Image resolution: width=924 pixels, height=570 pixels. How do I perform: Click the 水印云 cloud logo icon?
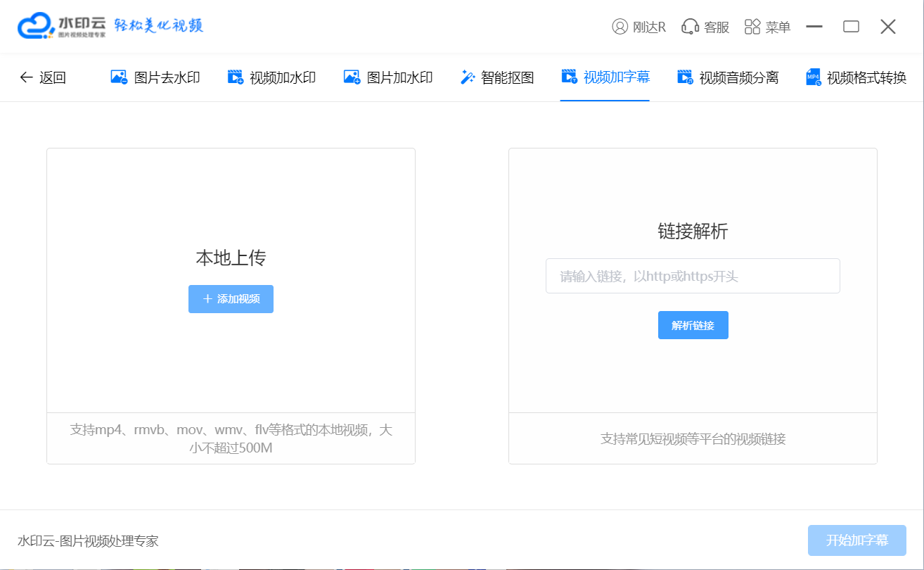(x=36, y=27)
